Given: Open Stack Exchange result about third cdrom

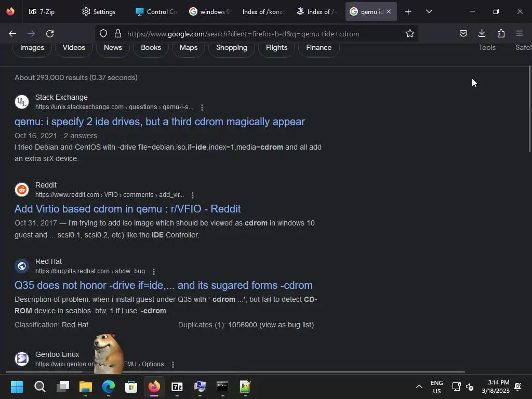Looking at the screenshot, I should pyautogui.click(x=159, y=122).
